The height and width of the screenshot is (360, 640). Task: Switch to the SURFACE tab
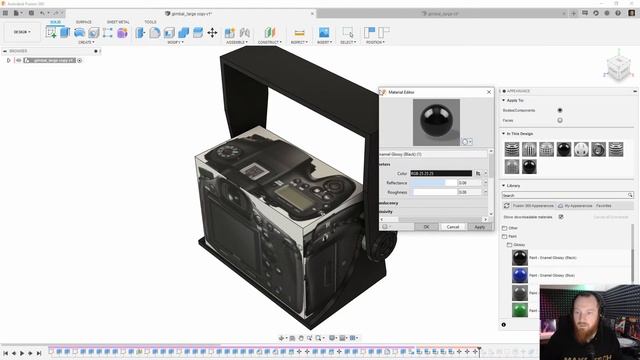(x=84, y=22)
